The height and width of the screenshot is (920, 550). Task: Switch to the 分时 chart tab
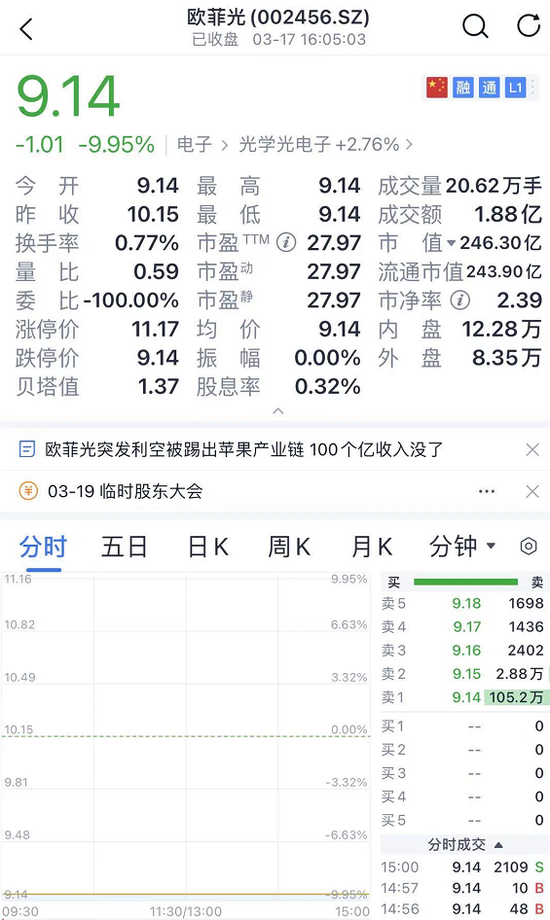43,546
